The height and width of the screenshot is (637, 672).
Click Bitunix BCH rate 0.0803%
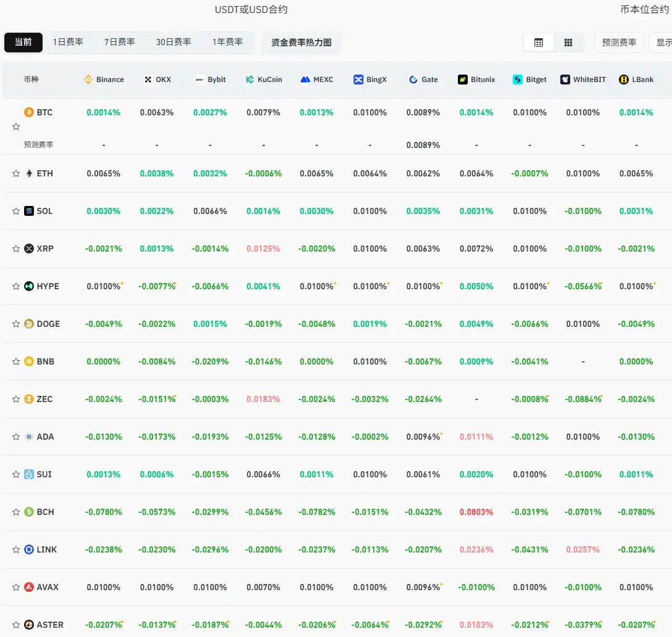[x=476, y=512]
